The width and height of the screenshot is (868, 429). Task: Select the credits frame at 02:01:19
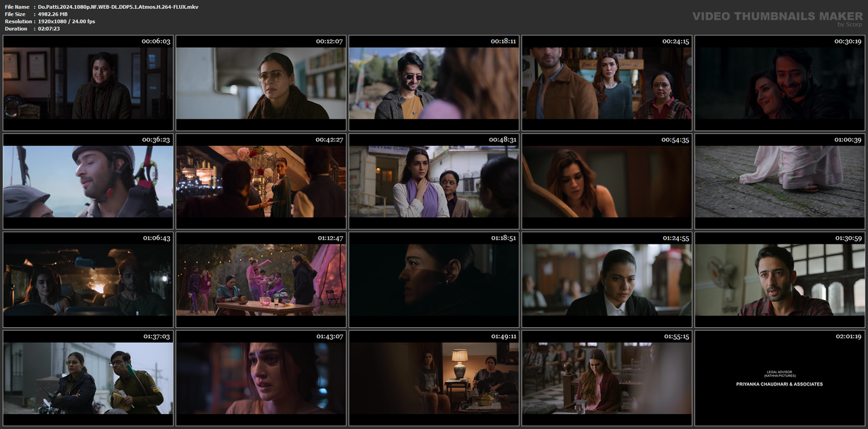(780, 378)
